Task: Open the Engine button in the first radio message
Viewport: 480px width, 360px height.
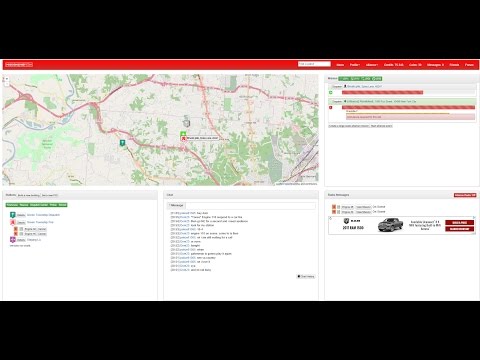Action: tap(348, 207)
